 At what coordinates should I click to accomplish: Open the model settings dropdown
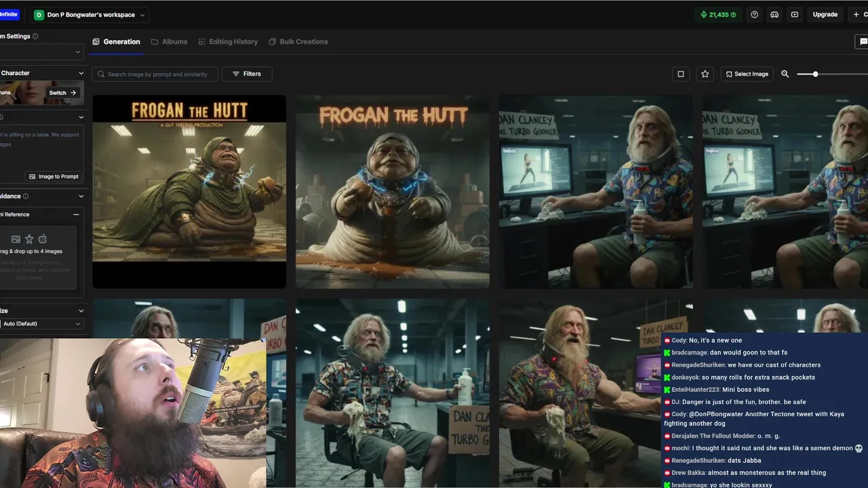click(41, 52)
